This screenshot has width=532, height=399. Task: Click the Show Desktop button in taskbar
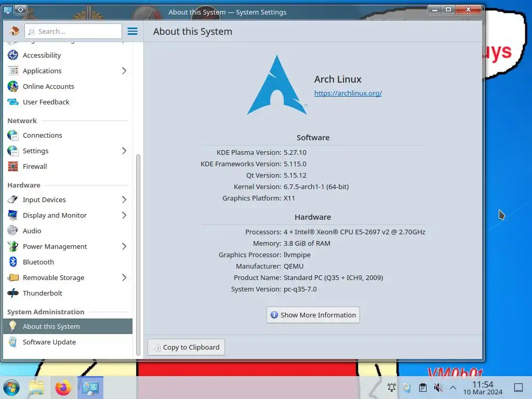(518, 388)
